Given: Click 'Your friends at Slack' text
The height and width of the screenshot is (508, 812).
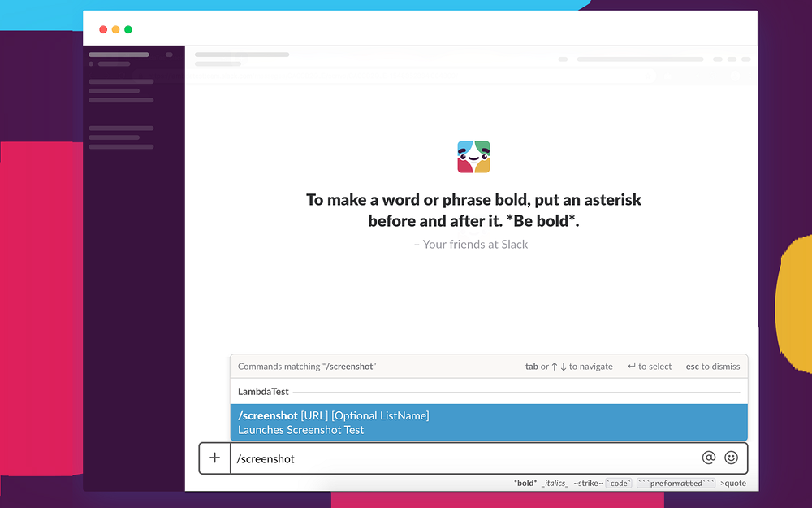Looking at the screenshot, I should [x=471, y=245].
